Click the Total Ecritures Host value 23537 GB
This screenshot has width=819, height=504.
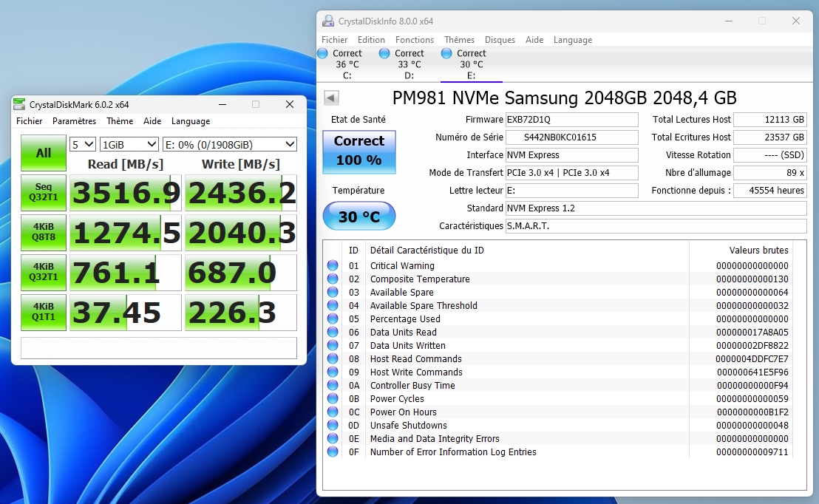(770, 137)
